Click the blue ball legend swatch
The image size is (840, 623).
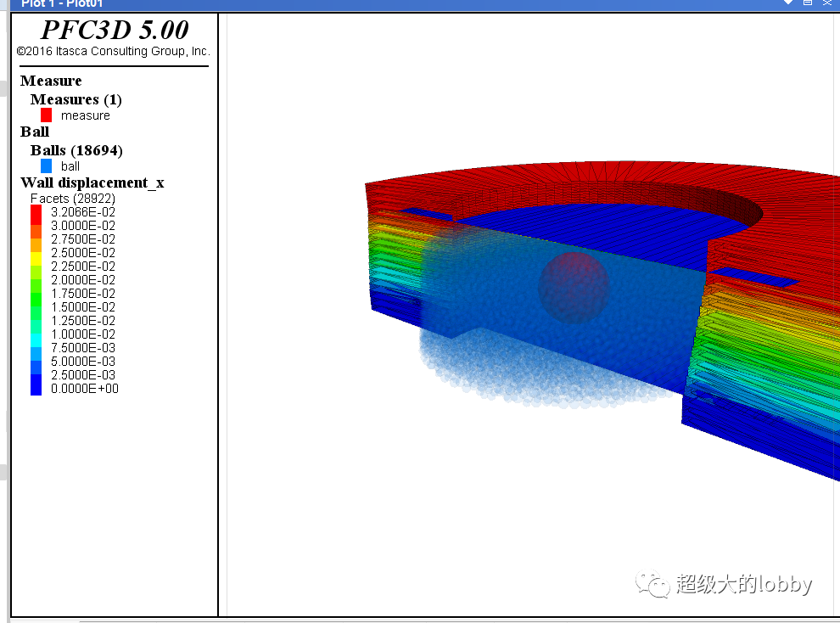46,166
